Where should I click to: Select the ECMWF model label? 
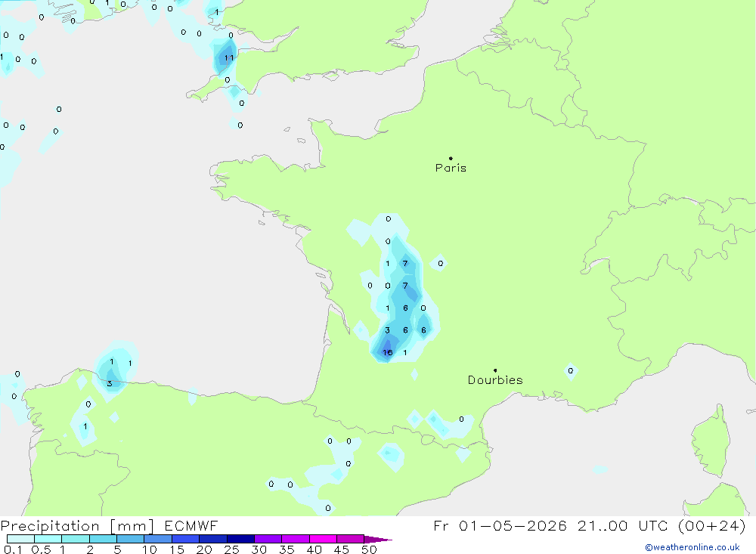191,525
